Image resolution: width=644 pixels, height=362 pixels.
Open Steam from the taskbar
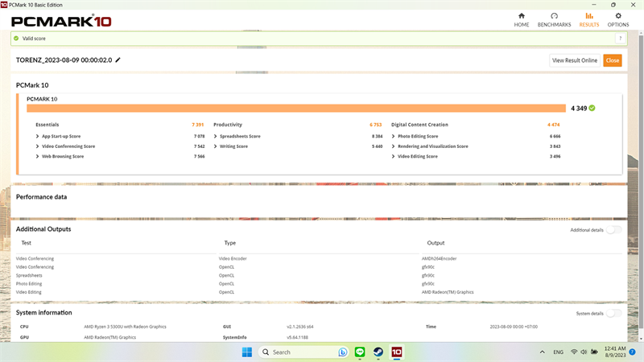pyautogui.click(x=378, y=352)
